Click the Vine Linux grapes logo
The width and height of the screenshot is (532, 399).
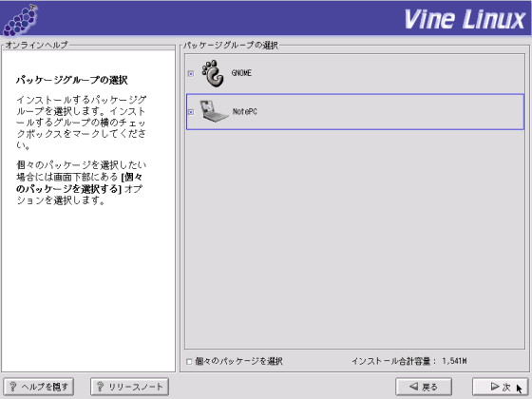pyautogui.click(x=20, y=20)
